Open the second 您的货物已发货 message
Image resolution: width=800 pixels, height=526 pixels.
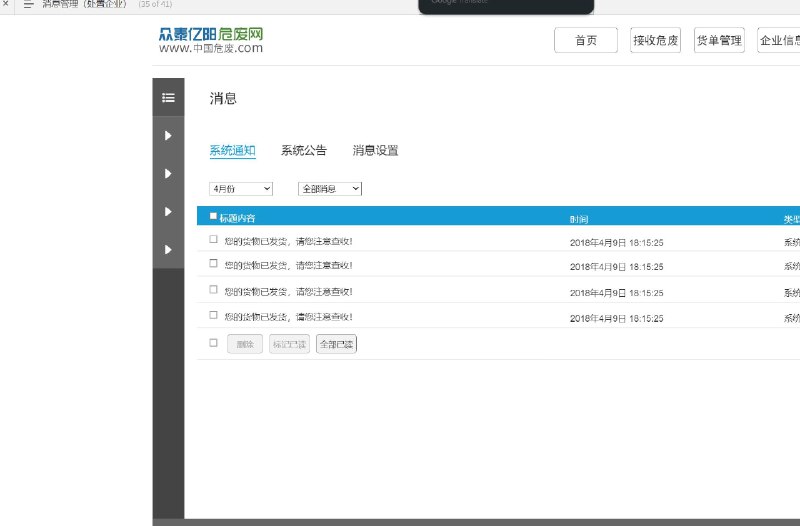288,265
